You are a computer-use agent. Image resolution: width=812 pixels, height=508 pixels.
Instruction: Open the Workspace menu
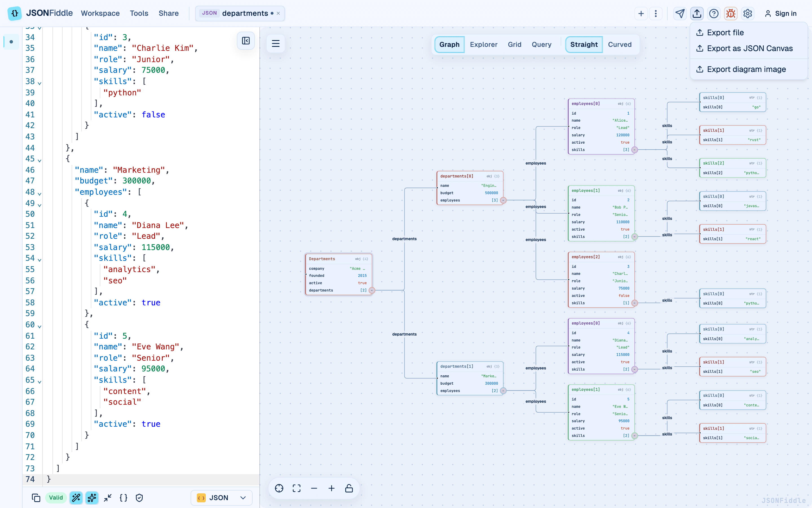coord(100,14)
